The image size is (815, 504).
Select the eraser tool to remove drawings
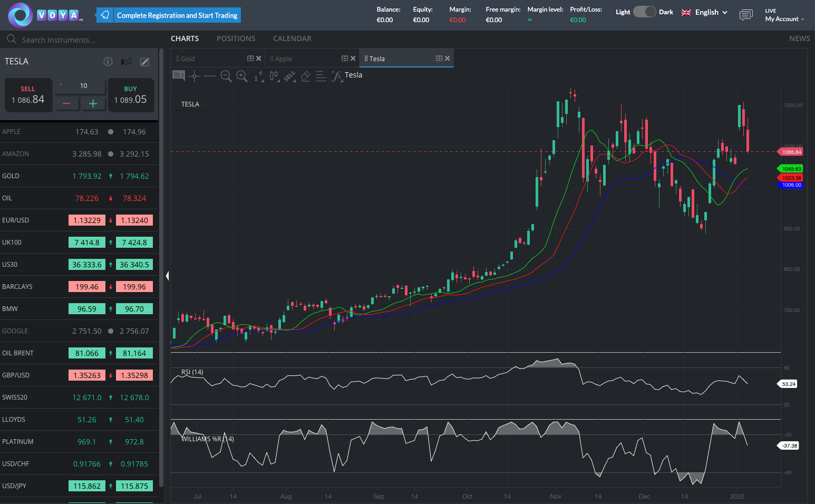click(305, 76)
